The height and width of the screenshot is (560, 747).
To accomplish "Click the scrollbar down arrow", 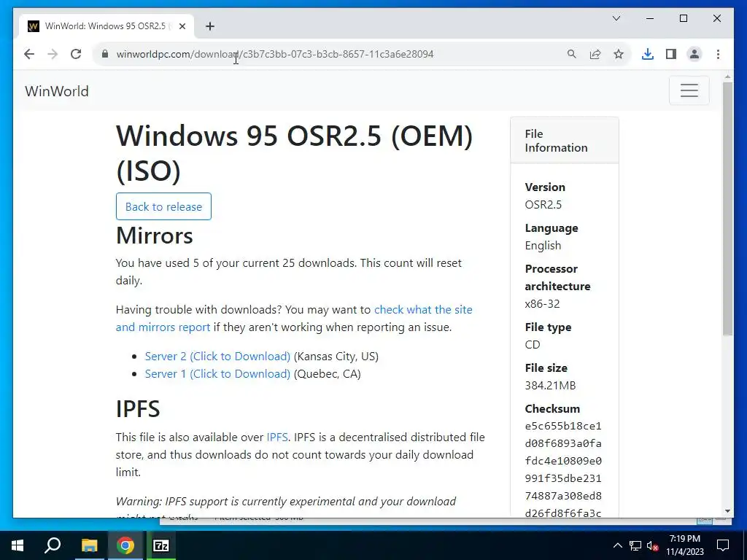I will [x=727, y=511].
